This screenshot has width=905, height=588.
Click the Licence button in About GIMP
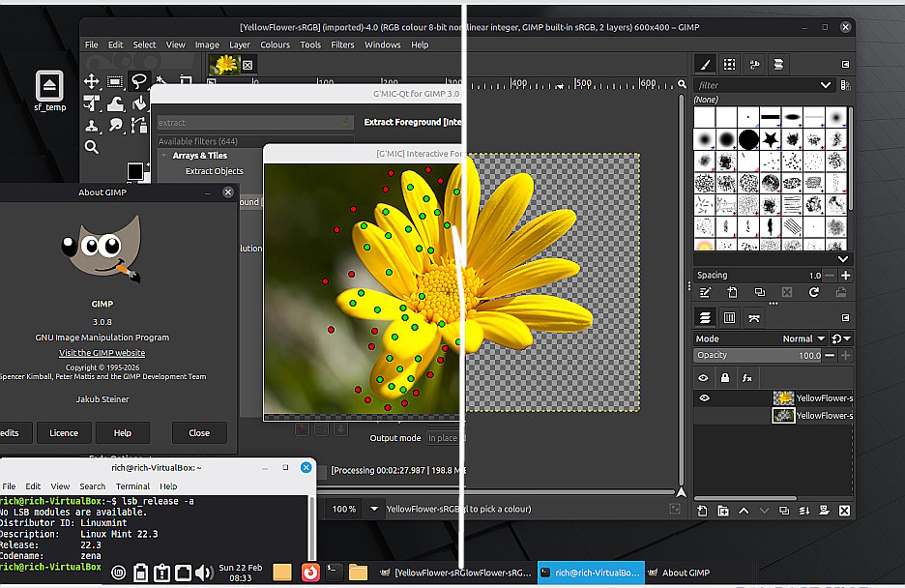[x=64, y=432]
